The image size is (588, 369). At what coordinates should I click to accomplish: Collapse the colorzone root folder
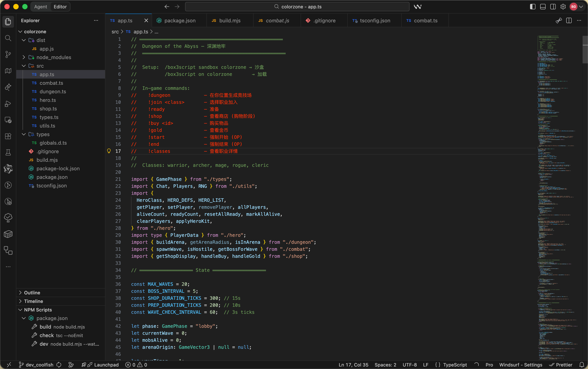click(20, 31)
